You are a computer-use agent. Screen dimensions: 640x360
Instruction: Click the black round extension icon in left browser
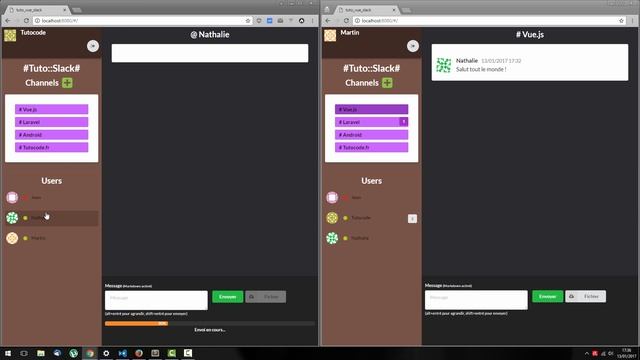pos(302,20)
